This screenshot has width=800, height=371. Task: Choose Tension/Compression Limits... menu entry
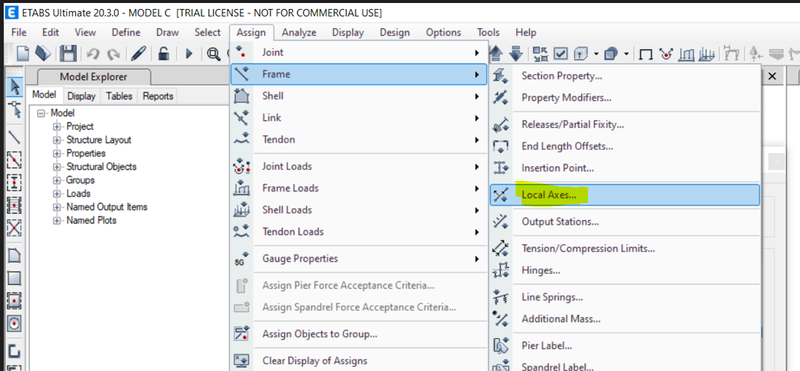pos(624,249)
